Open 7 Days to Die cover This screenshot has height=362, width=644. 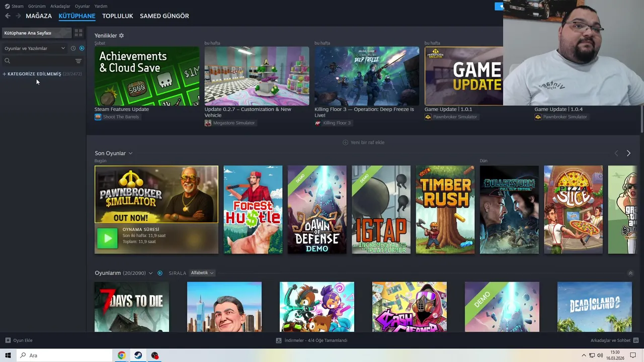click(132, 307)
